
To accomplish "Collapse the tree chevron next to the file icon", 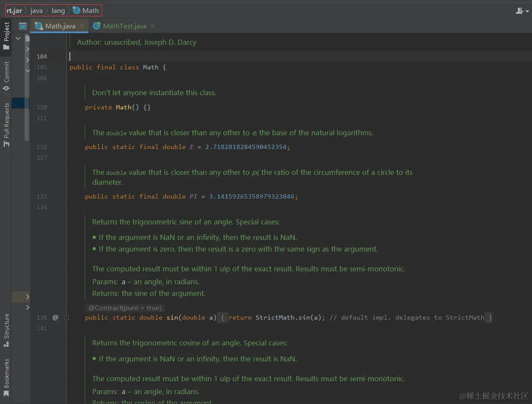I will [x=18, y=38].
